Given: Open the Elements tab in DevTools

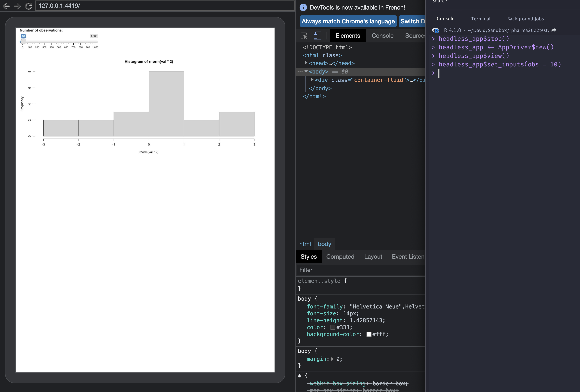Looking at the screenshot, I should point(348,36).
